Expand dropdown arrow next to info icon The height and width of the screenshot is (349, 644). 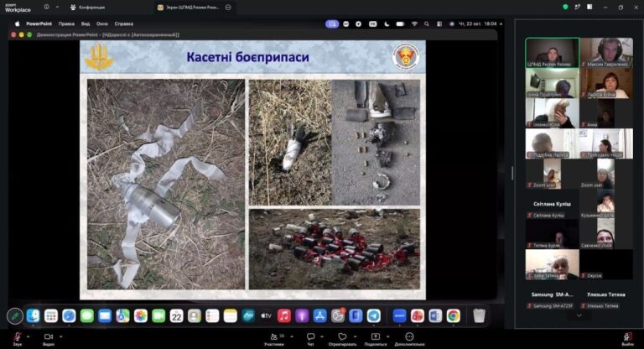[57, 7]
